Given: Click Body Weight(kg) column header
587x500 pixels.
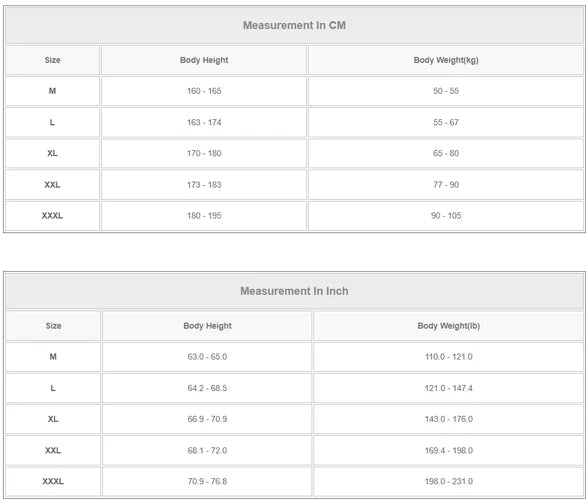Looking at the screenshot, I should [x=446, y=60].
